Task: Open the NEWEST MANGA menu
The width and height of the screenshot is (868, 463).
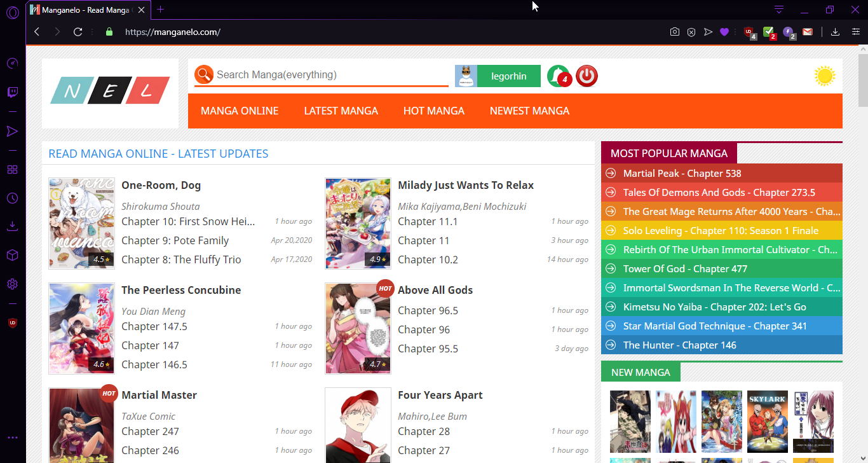Action: click(x=529, y=111)
